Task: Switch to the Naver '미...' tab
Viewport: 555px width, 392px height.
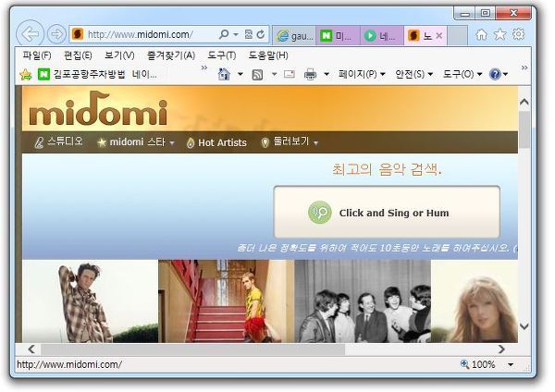Action: tap(338, 35)
